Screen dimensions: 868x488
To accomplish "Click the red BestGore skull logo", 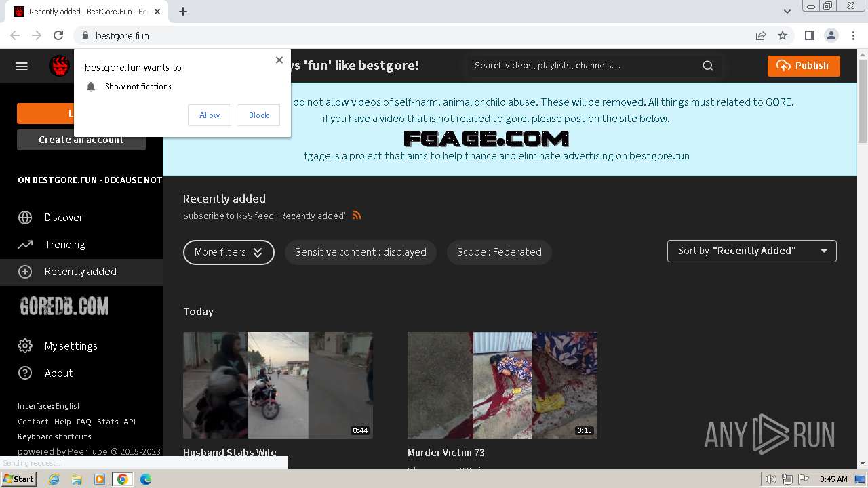I will [60, 66].
